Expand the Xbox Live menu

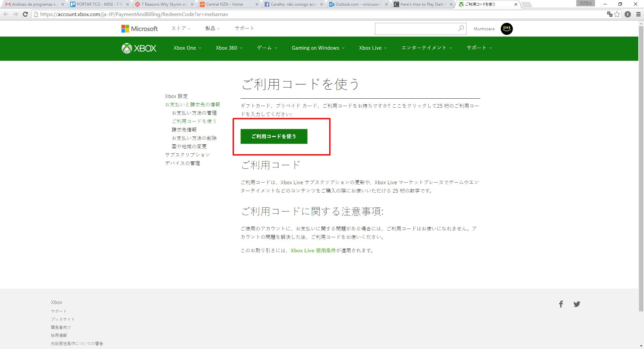373,48
